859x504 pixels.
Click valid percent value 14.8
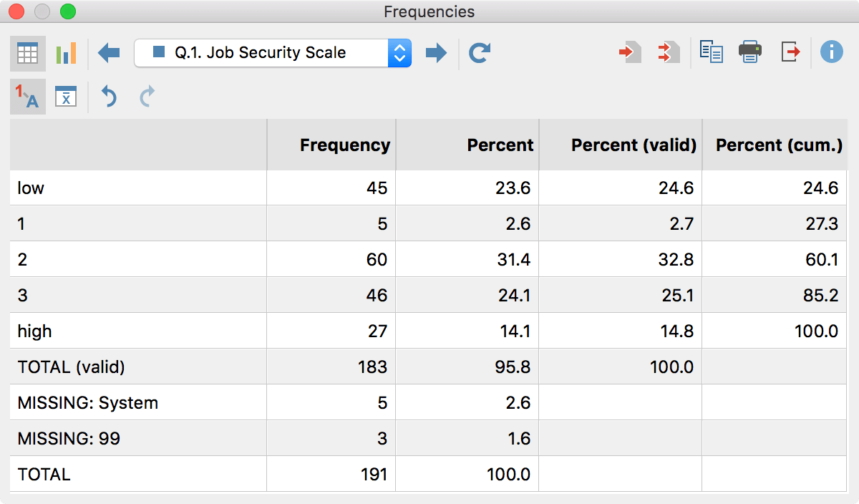(x=676, y=331)
